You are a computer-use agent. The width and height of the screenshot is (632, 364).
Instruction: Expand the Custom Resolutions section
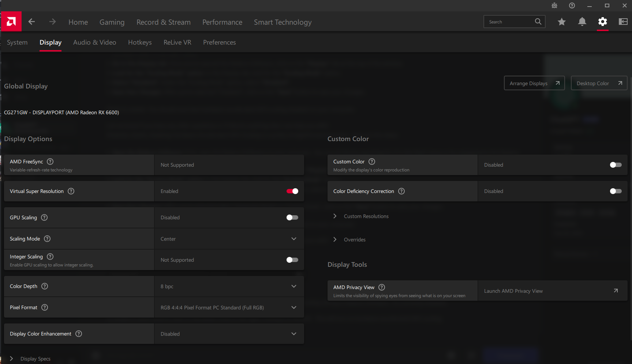pyautogui.click(x=366, y=216)
